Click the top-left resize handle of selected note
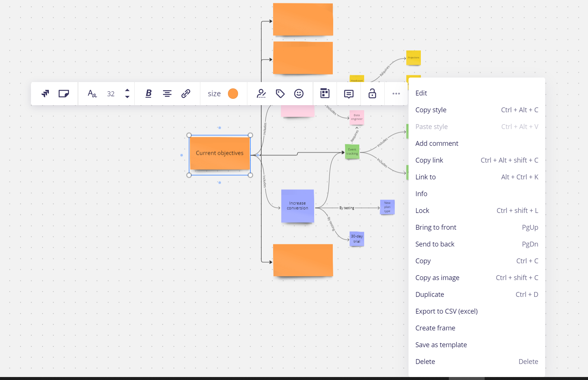The height and width of the screenshot is (380, 588). [189, 135]
